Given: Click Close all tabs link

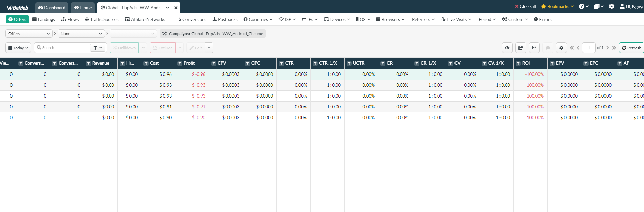Looking at the screenshot, I should click(525, 7).
